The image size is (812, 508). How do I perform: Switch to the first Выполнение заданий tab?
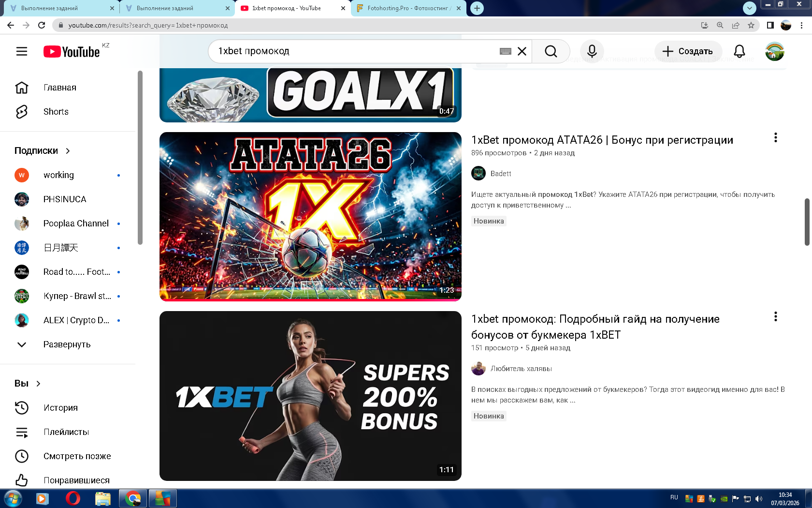(62, 8)
